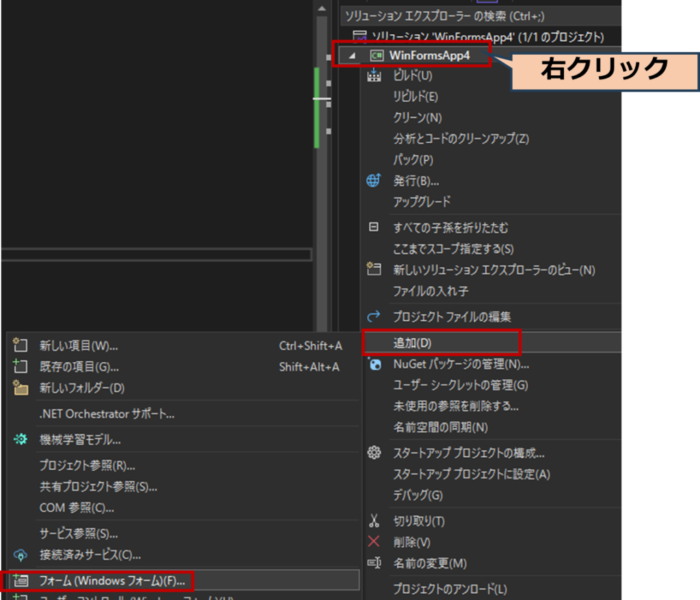Click the collapse icon beside すべての子孫を折りたたむ
Viewport: 700px width, 600px height.
click(x=374, y=227)
